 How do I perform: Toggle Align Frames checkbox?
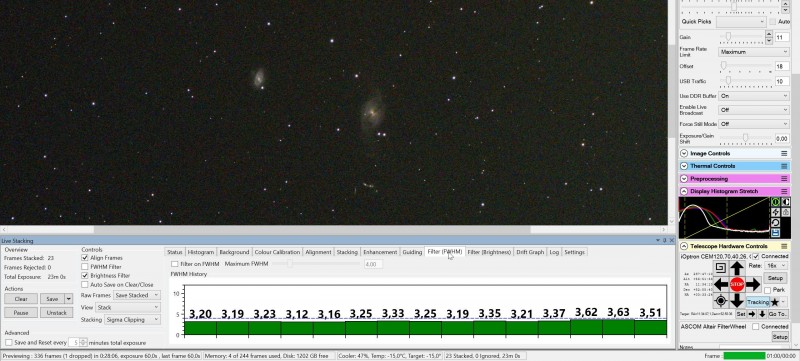pos(85,258)
